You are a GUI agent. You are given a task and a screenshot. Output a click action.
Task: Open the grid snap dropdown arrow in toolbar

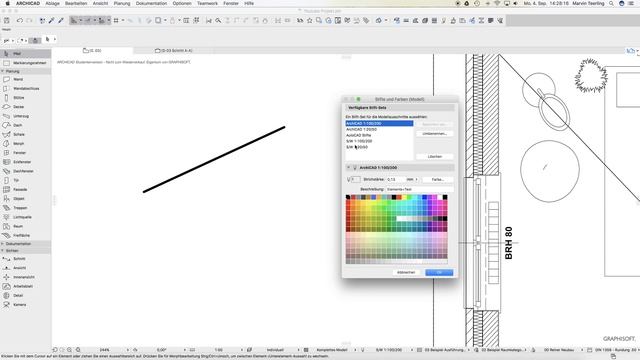123,20
